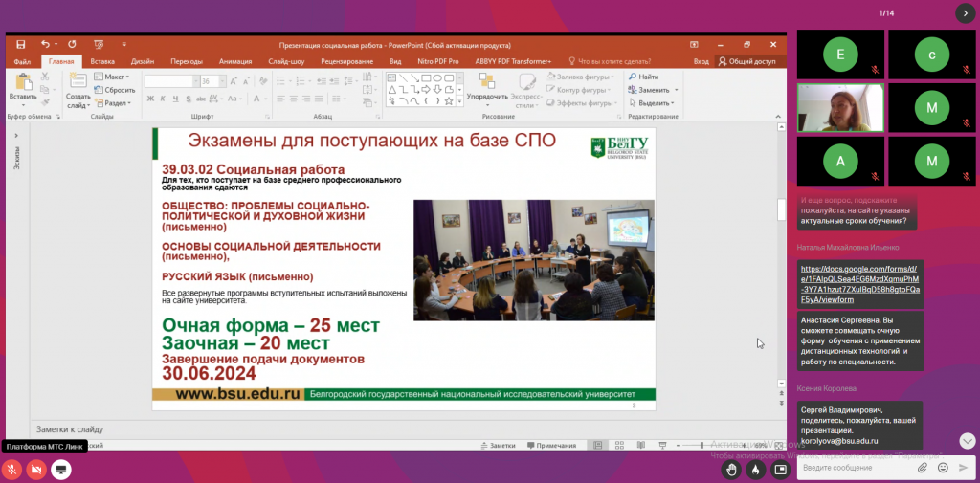Open the Transitions (Переходы) tab

pyautogui.click(x=187, y=62)
